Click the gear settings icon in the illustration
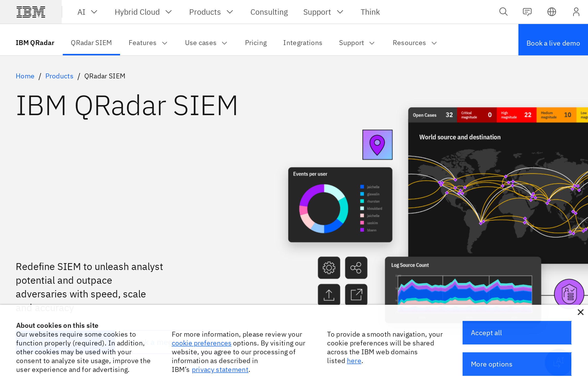Image resolution: width=588 pixels, height=392 pixels. [x=329, y=268]
